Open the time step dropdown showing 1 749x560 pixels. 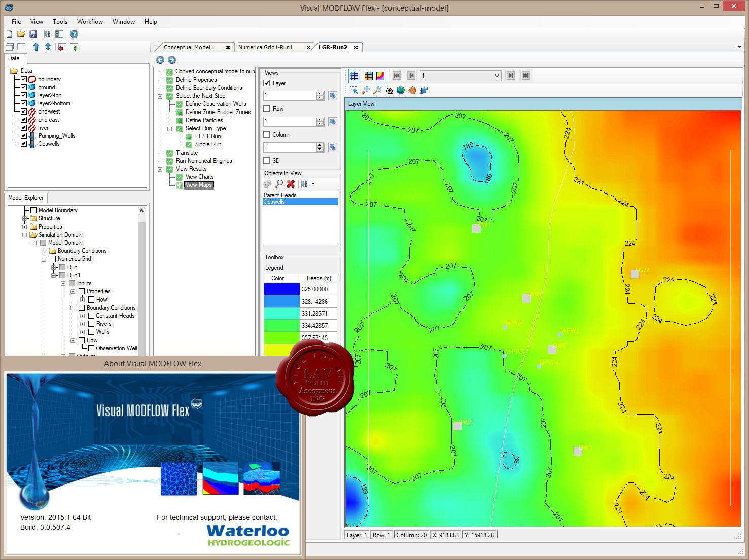460,76
